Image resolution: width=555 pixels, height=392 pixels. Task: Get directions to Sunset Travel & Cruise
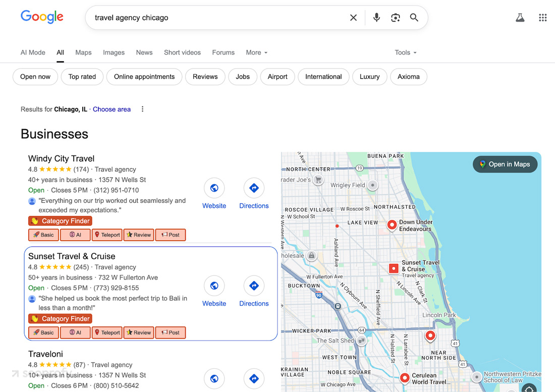tap(254, 286)
